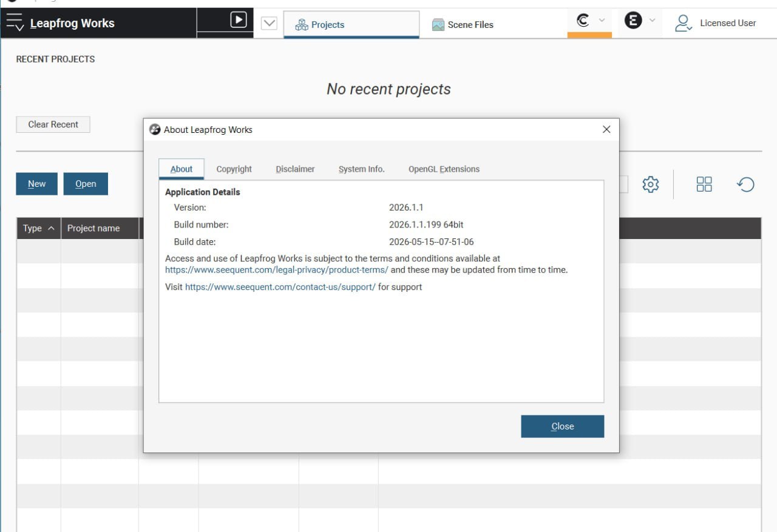
Task: Open the product-terms legal link
Action: [x=277, y=270]
